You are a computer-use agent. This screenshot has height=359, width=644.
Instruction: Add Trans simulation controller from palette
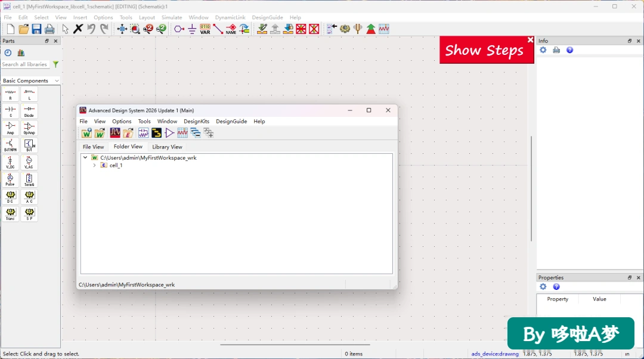(x=10, y=214)
